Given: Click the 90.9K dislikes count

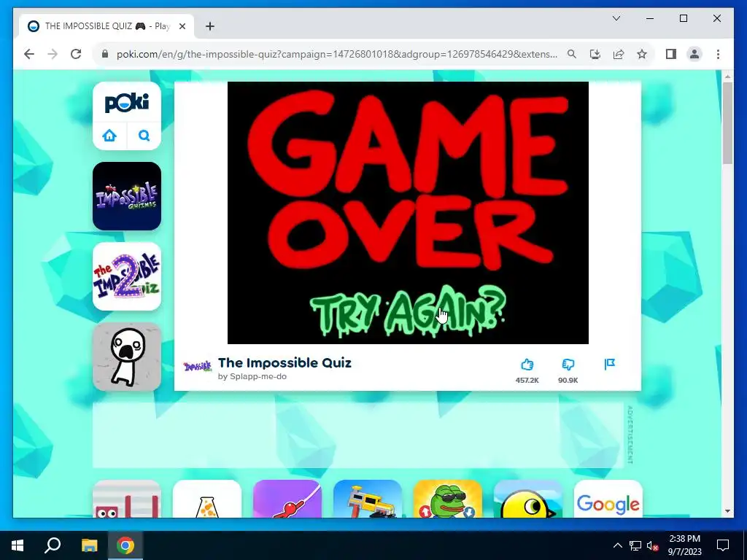Looking at the screenshot, I should click(568, 381).
